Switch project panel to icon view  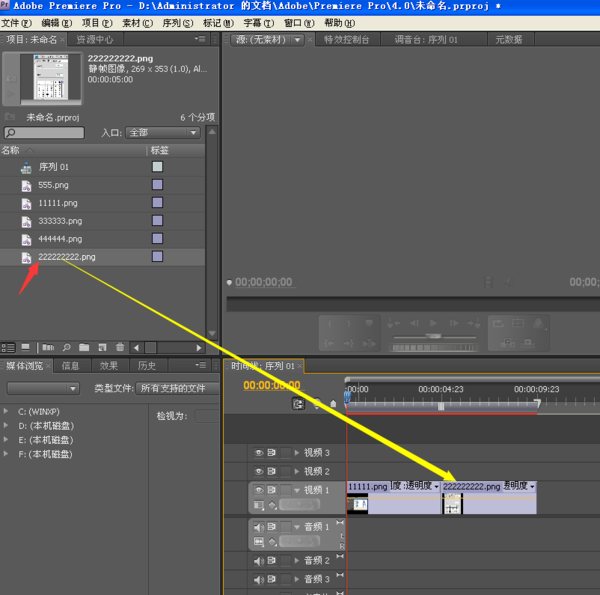coord(25,347)
